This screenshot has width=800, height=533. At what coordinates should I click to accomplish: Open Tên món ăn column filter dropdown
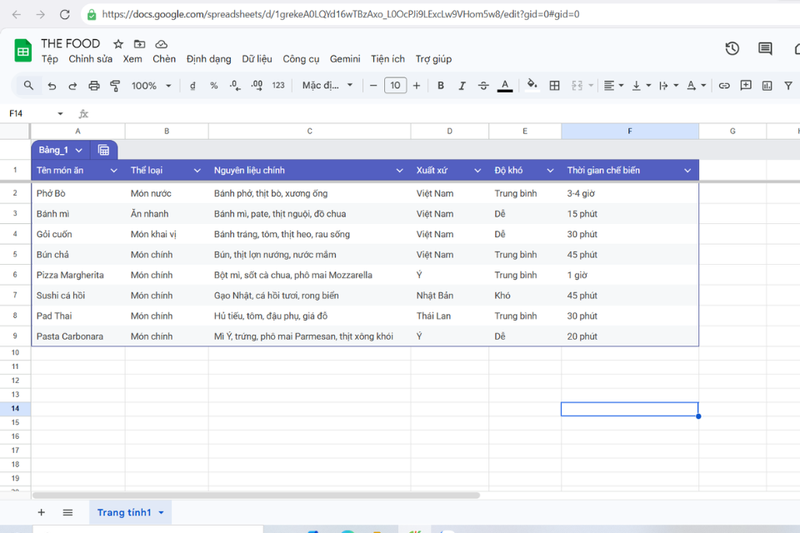point(114,170)
